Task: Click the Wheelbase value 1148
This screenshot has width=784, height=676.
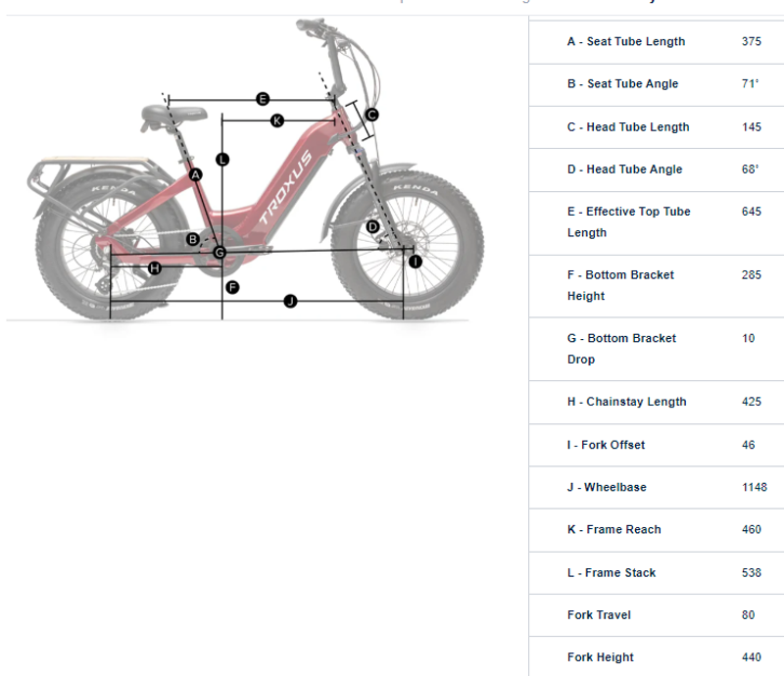Action: coord(755,487)
